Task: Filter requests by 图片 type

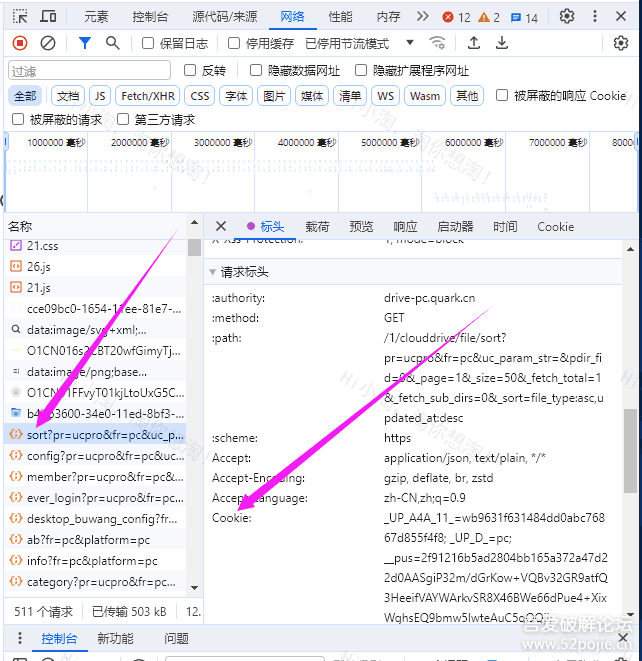Action: (x=274, y=96)
